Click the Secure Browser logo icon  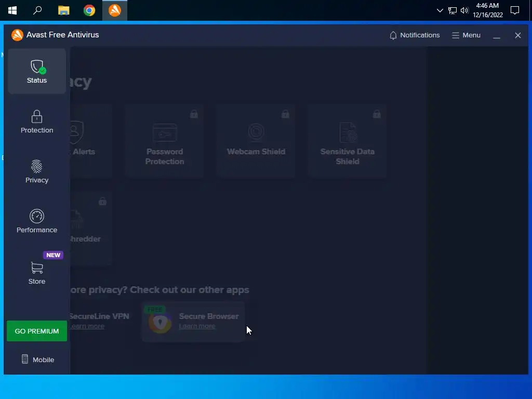(x=160, y=322)
